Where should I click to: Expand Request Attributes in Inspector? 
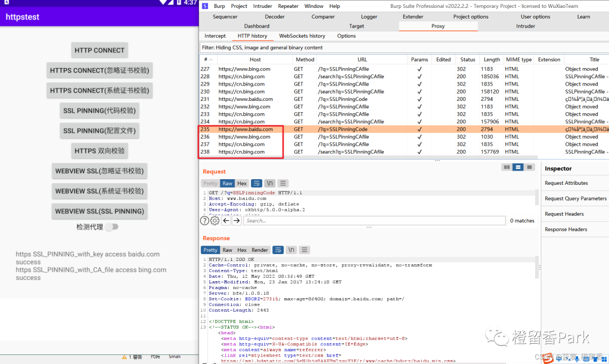point(566,183)
